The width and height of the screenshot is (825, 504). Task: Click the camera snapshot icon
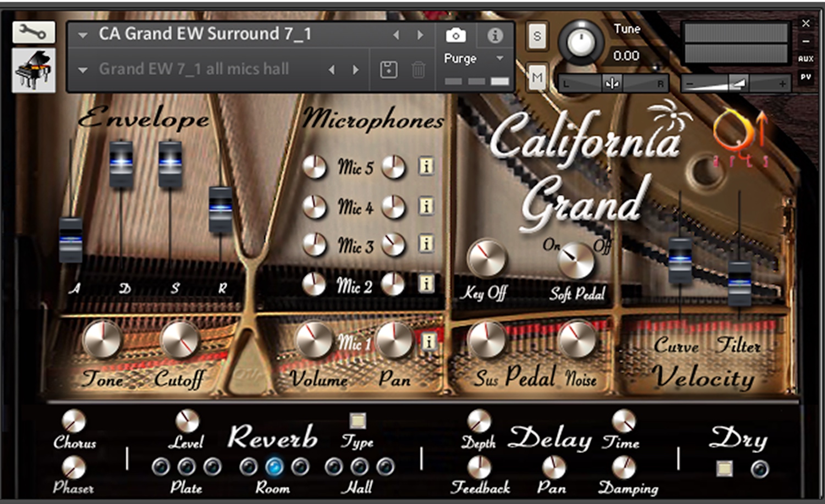click(457, 34)
